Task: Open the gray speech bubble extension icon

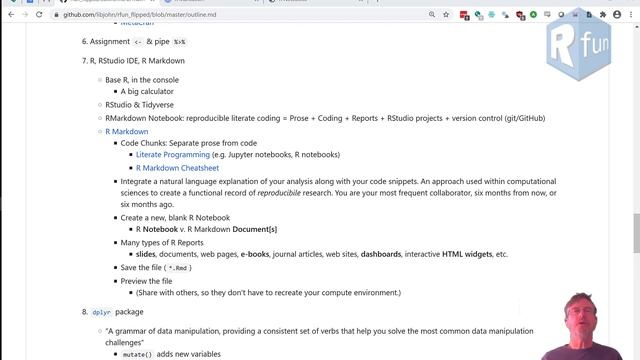Action: point(547,15)
